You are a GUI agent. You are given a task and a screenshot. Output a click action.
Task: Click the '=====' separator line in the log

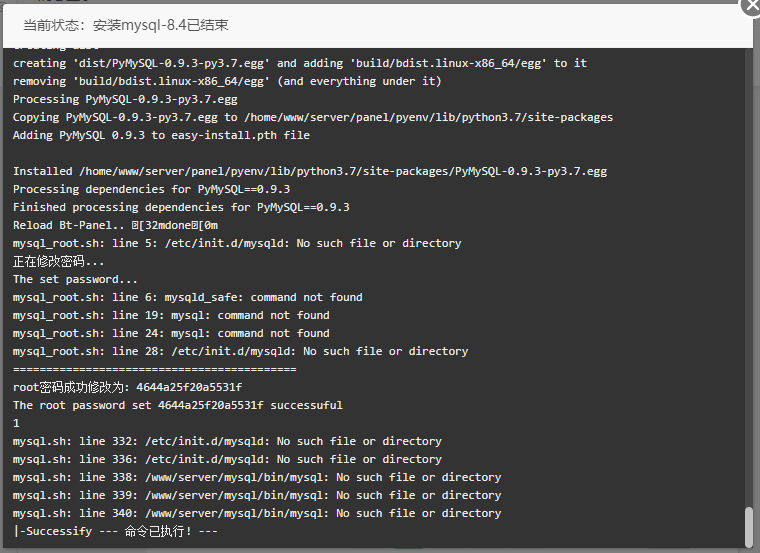[x=155, y=369]
